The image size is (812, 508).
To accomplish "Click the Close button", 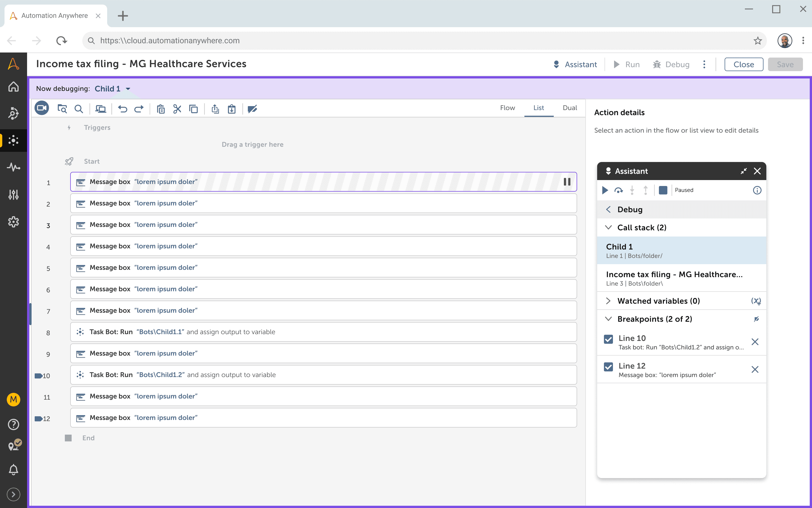I will 743,65.
